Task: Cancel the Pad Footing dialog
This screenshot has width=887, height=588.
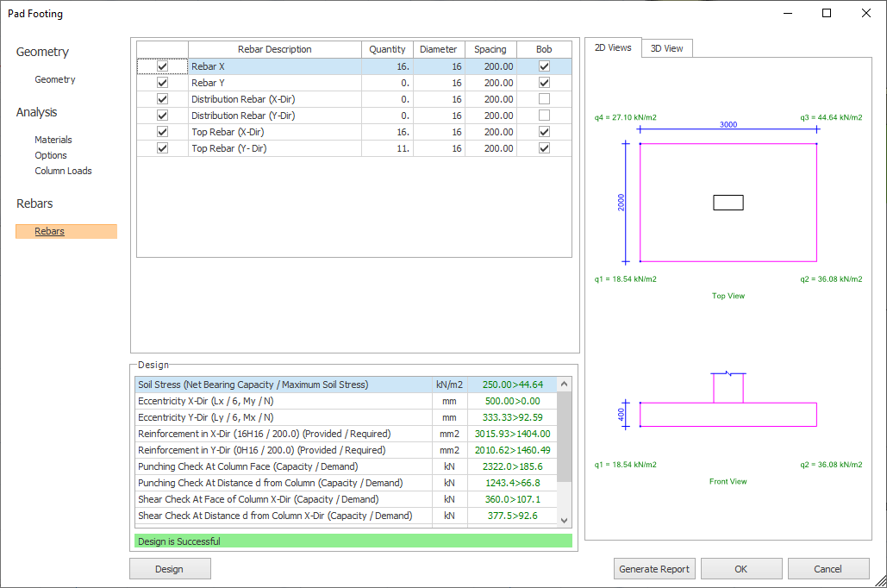Action: coord(828,569)
